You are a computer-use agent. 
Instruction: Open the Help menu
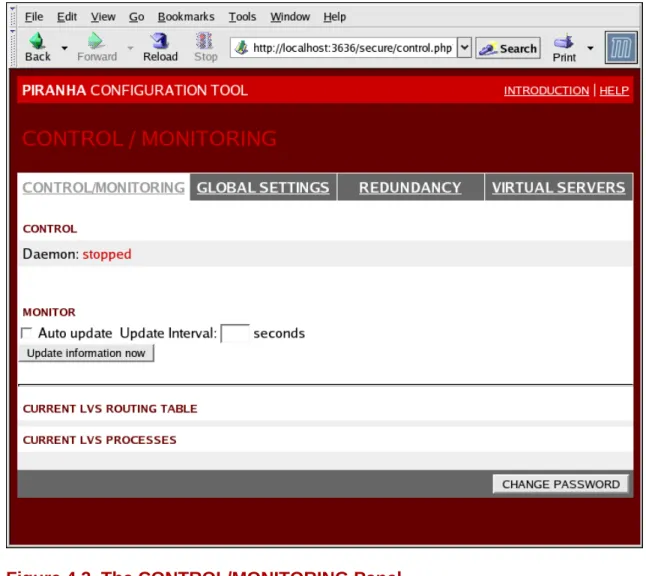(x=334, y=17)
